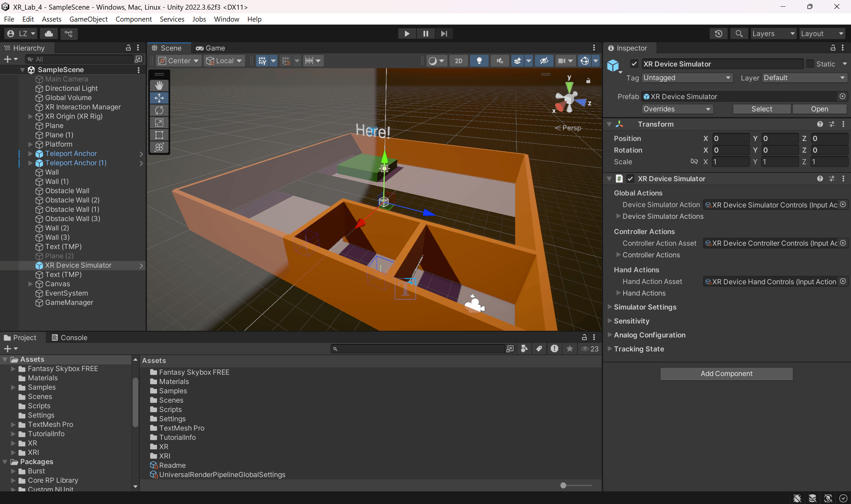Open the Tag Untagged dropdown

pyautogui.click(x=686, y=78)
